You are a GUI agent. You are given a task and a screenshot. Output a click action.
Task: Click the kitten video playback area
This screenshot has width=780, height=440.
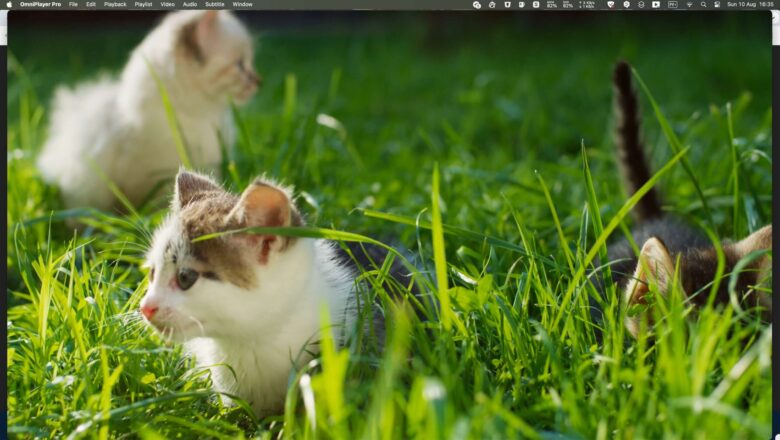tap(390, 225)
